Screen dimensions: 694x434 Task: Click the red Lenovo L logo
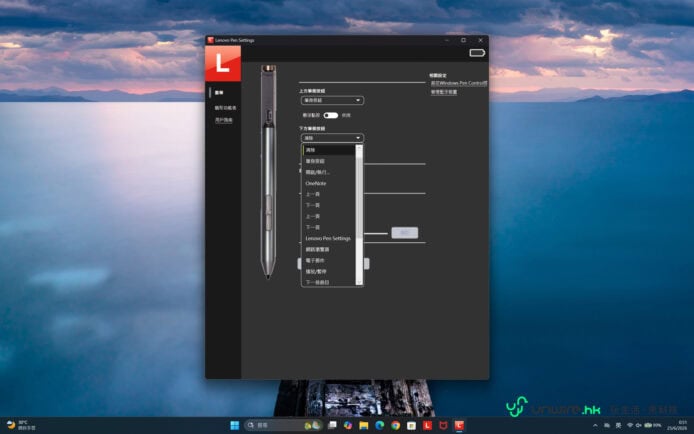[x=223, y=63]
